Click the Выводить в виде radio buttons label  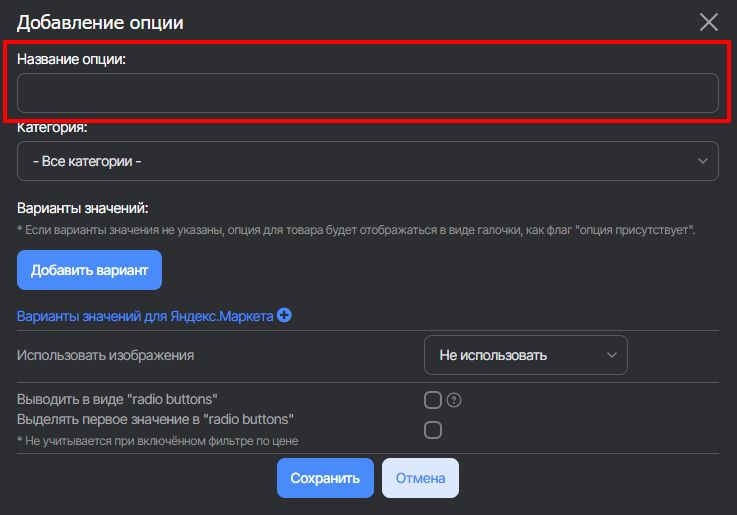tap(117, 399)
